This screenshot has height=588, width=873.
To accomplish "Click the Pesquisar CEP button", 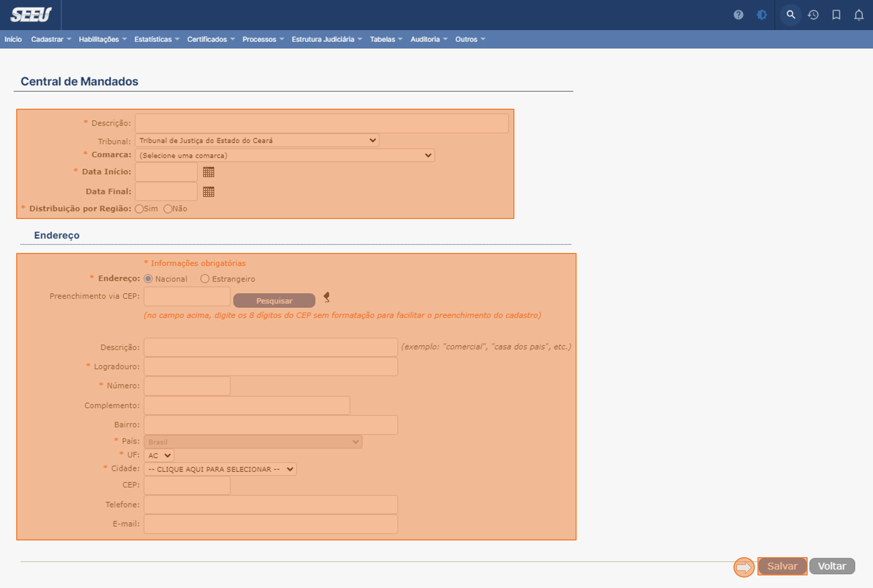I will click(274, 301).
